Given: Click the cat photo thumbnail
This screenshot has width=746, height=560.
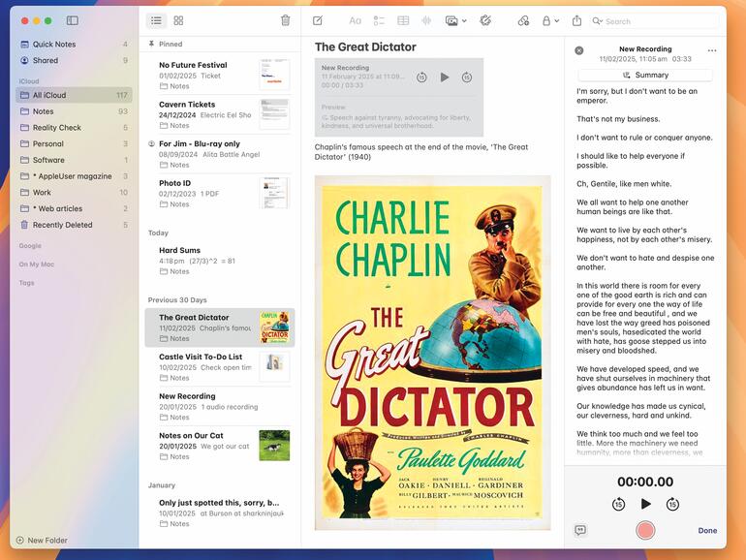Looking at the screenshot, I should click(274, 446).
